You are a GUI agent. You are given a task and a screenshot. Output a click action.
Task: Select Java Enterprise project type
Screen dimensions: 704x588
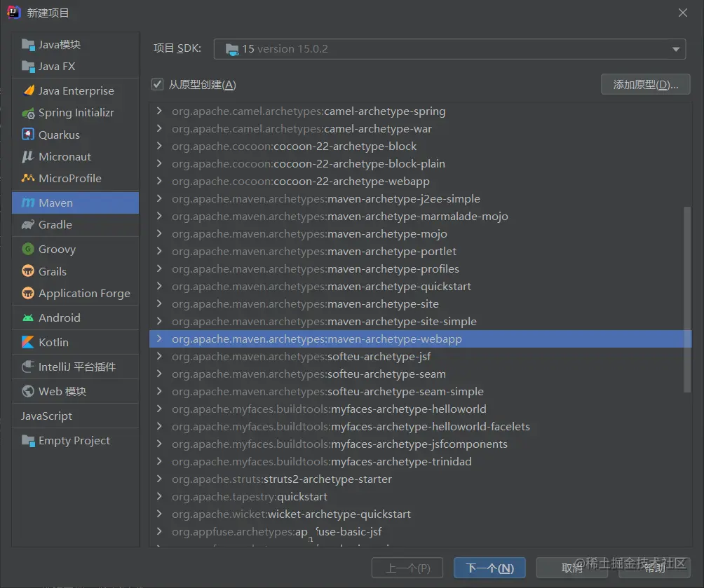tap(76, 90)
